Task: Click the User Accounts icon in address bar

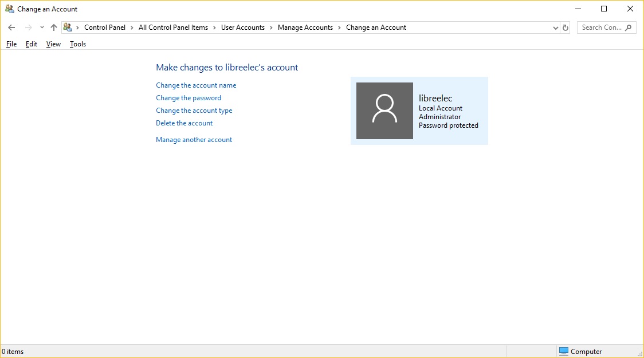Action: pos(68,27)
